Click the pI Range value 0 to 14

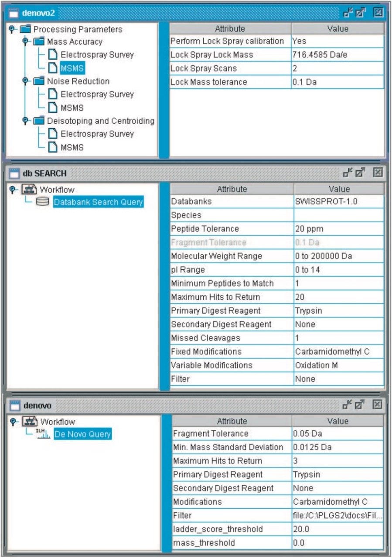tap(339, 270)
